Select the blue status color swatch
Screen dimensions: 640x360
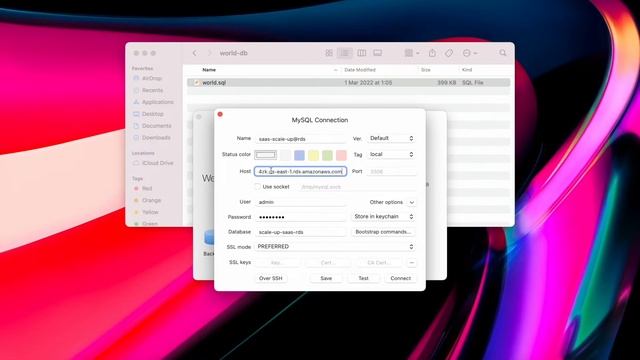[x=299, y=155]
